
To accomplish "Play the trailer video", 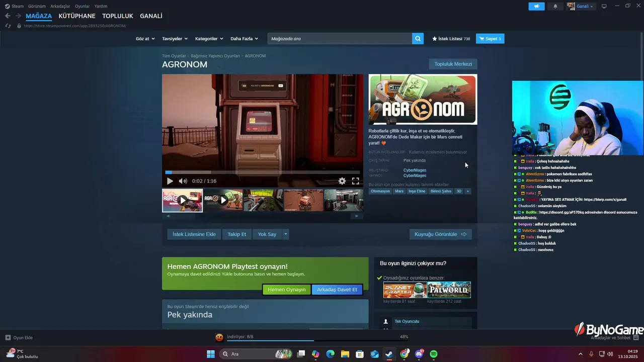I will [170, 181].
